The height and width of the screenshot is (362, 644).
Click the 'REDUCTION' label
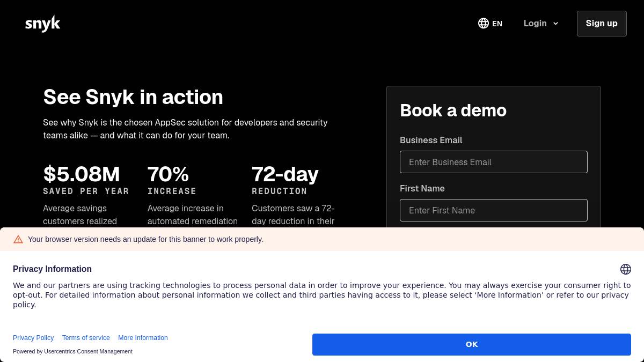279,191
